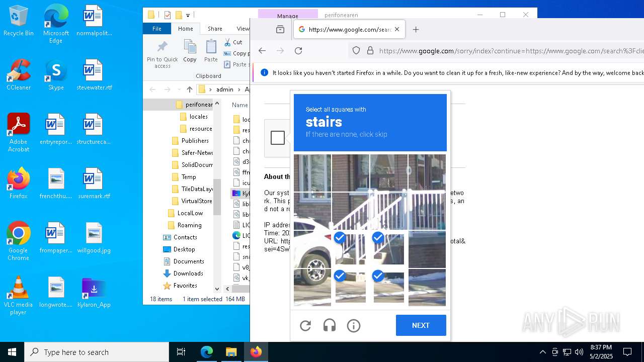Click NEXT in the captcha
This screenshot has width=644, height=362.
pos(421,325)
